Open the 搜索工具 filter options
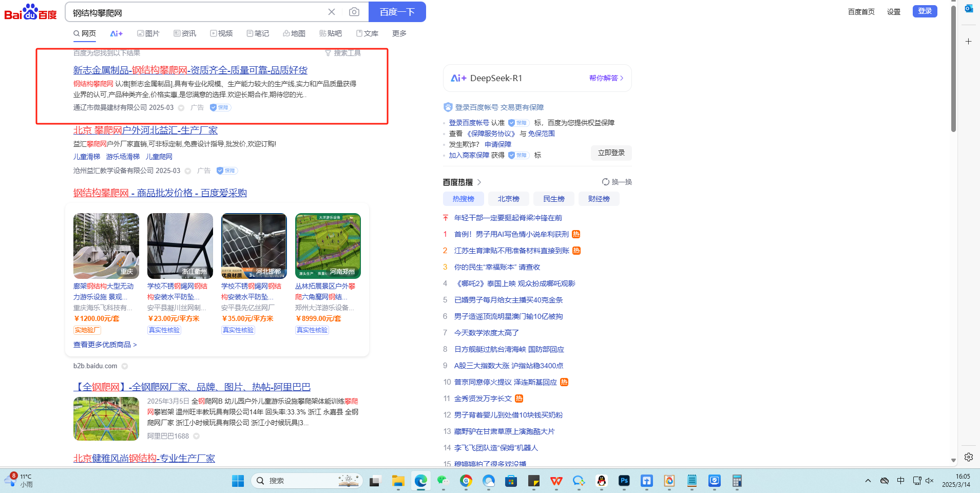Image resolution: width=980 pixels, height=493 pixels. (343, 53)
